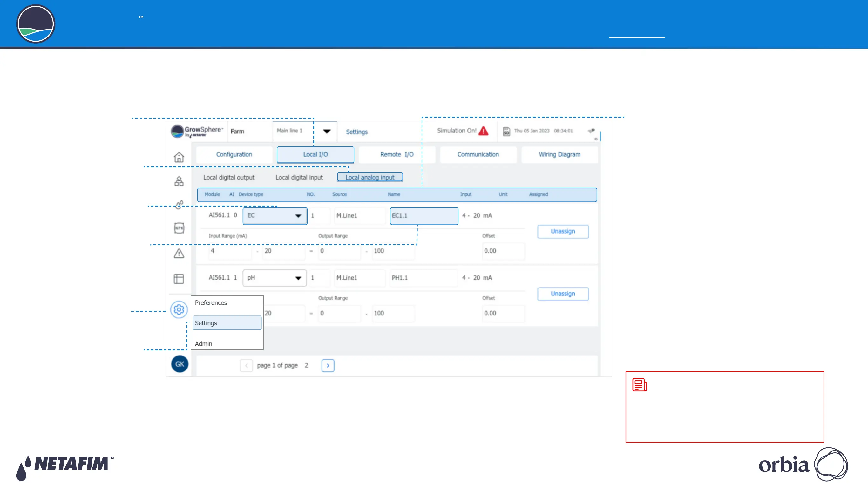Choose Admin from the popup menu
The height and width of the screenshot is (488, 868).
click(204, 344)
